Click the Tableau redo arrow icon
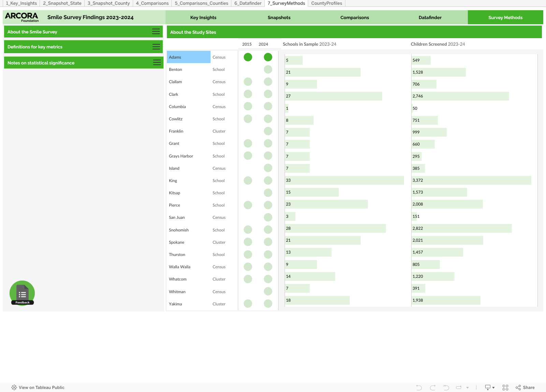 [x=433, y=388]
